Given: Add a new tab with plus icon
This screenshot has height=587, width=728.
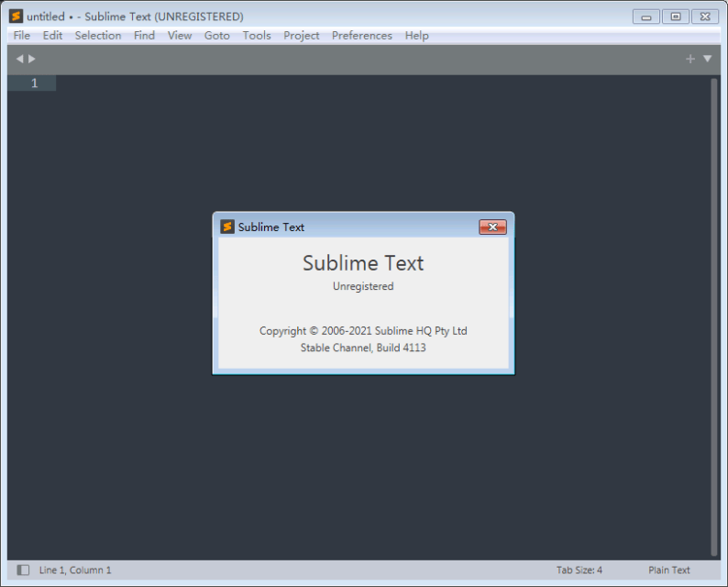Looking at the screenshot, I should tap(690, 59).
